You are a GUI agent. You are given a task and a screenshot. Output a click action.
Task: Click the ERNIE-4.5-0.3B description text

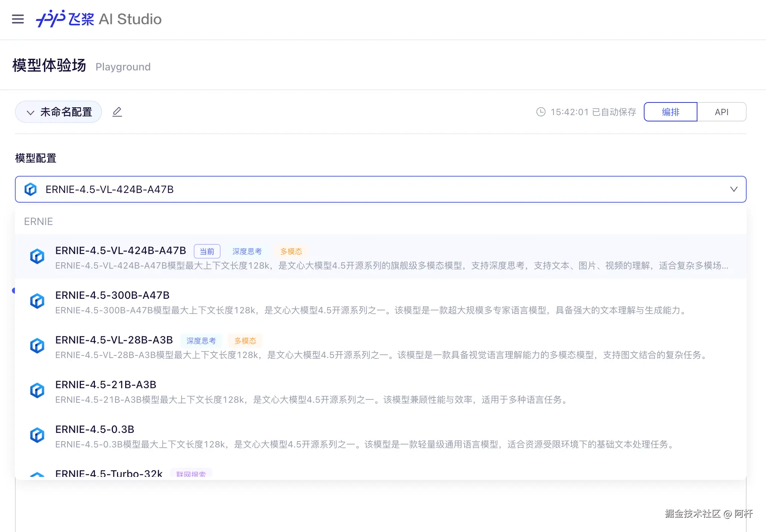(x=365, y=444)
